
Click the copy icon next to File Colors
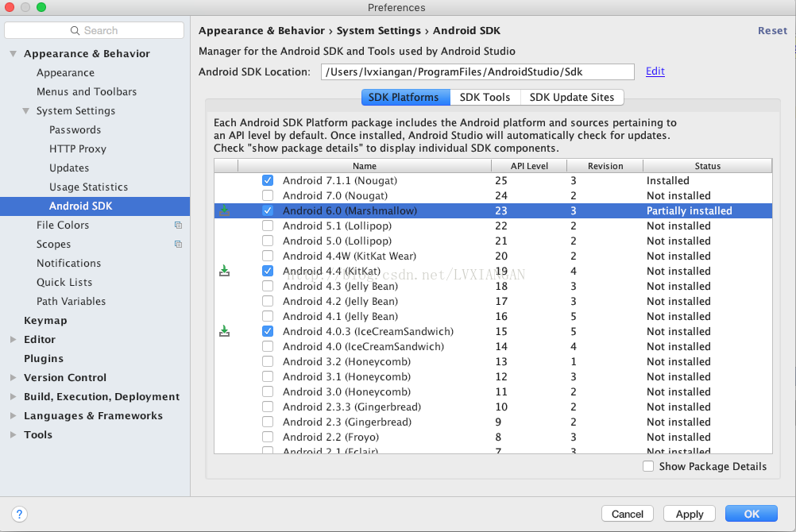(x=178, y=225)
